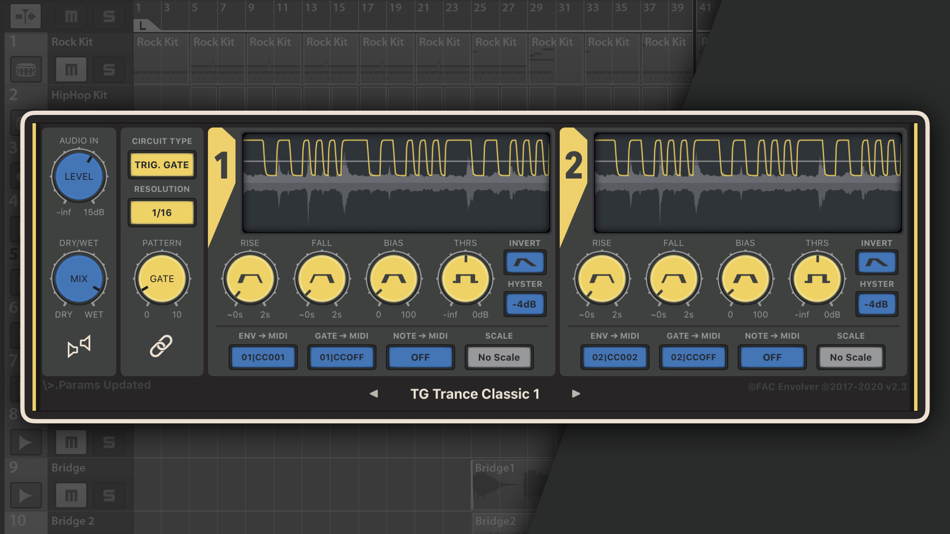Click channel 2 THRS knob
The height and width of the screenshot is (534, 950).
coord(817,279)
